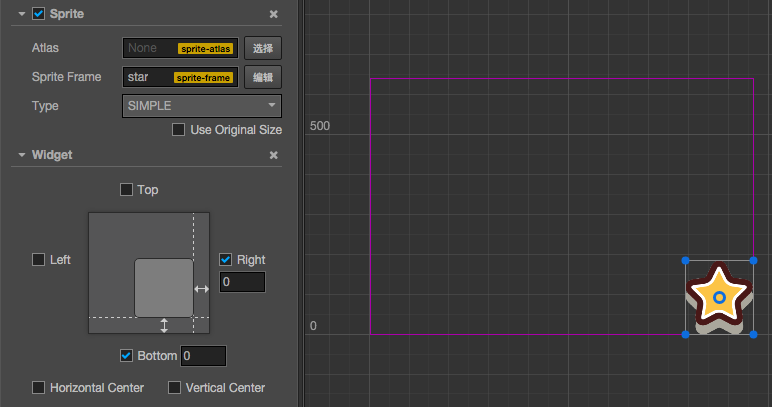This screenshot has width=772, height=407.
Task: Click the widget alignment preview box
Action: coord(149,272)
